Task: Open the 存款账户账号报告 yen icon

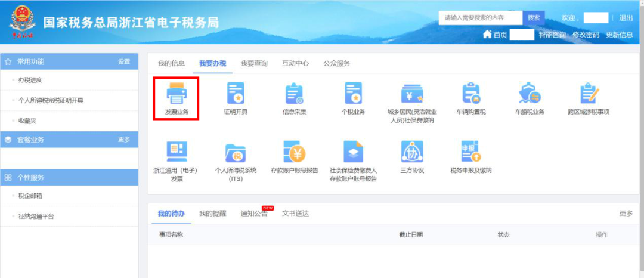Action: click(x=294, y=152)
